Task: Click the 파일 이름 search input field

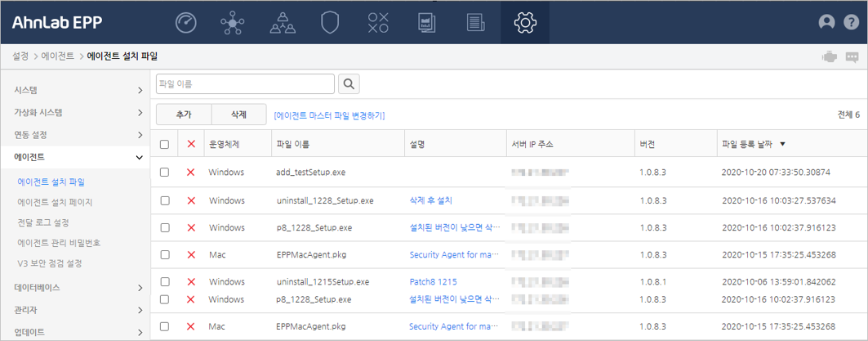Action: coord(245,84)
